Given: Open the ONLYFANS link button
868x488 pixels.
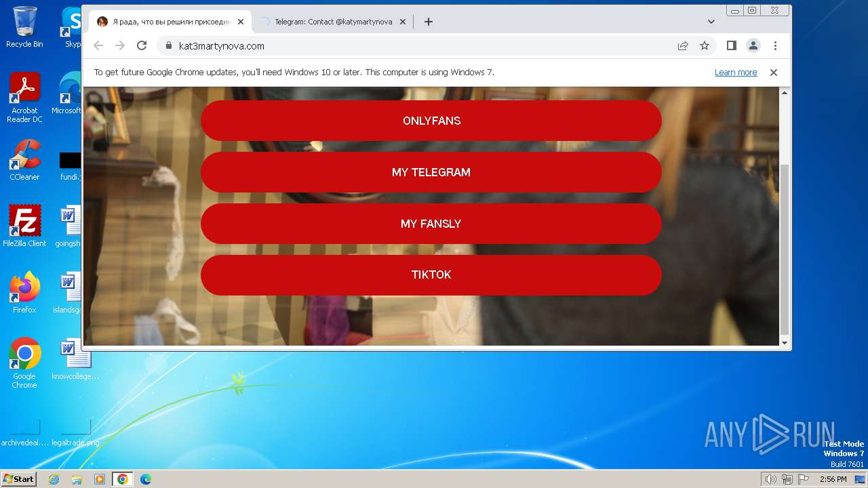Looking at the screenshot, I should 431,121.
